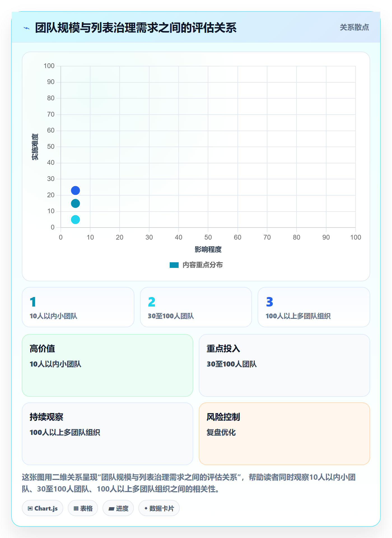Click the 影响程度 x-axis title
392x538 pixels.
click(x=208, y=249)
